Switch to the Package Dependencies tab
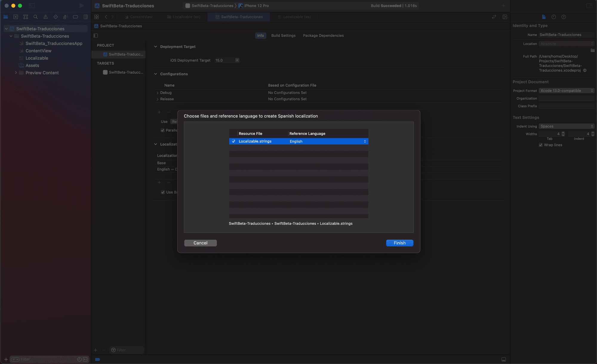Viewport: 597px width, 364px height. pos(323,36)
